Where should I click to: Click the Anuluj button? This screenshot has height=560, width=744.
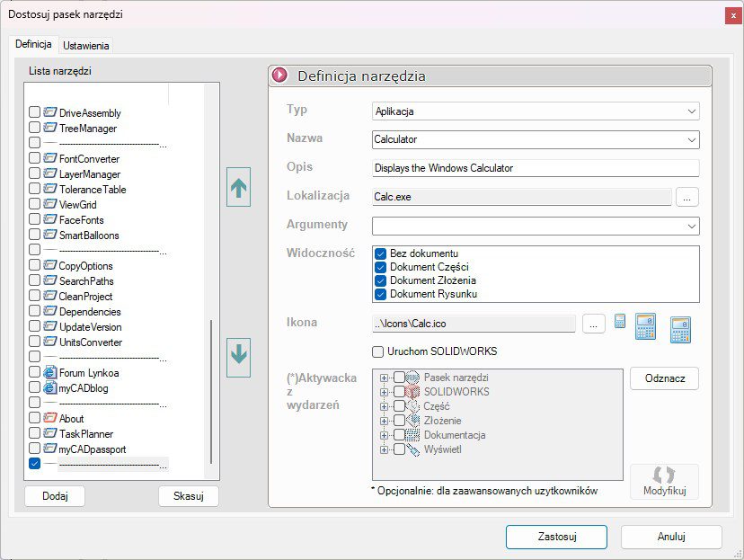click(x=671, y=537)
